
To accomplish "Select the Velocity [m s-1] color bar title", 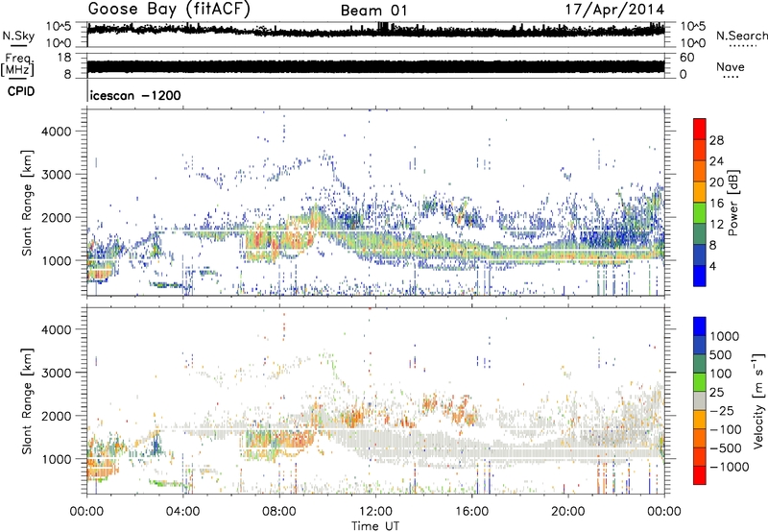I will click(758, 400).
